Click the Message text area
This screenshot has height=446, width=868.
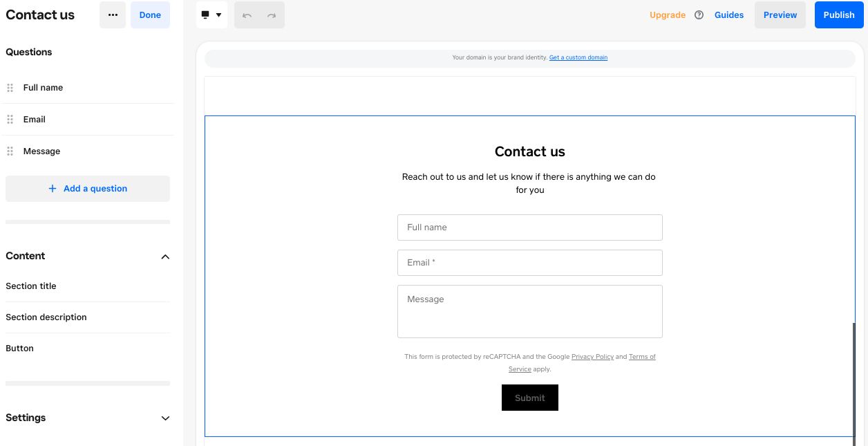coord(530,311)
